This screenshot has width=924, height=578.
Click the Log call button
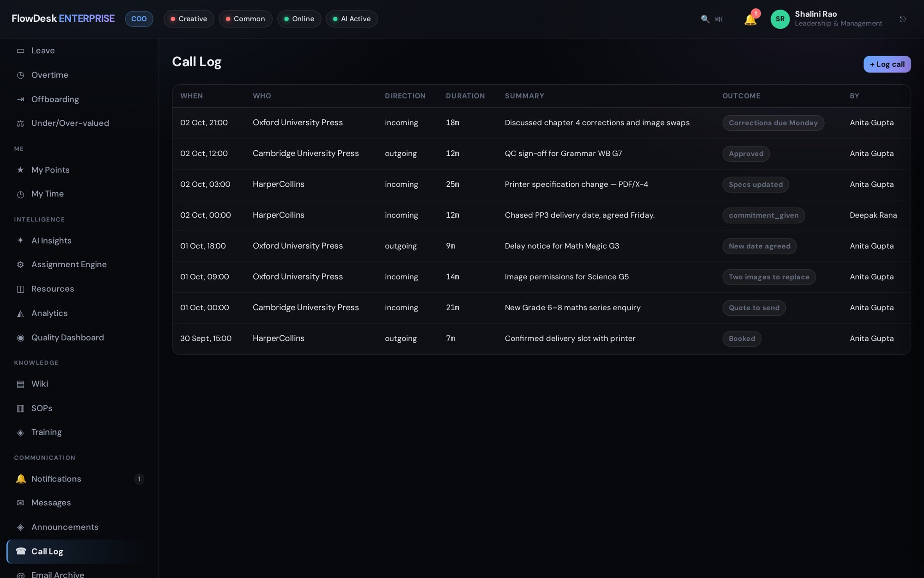pos(887,64)
